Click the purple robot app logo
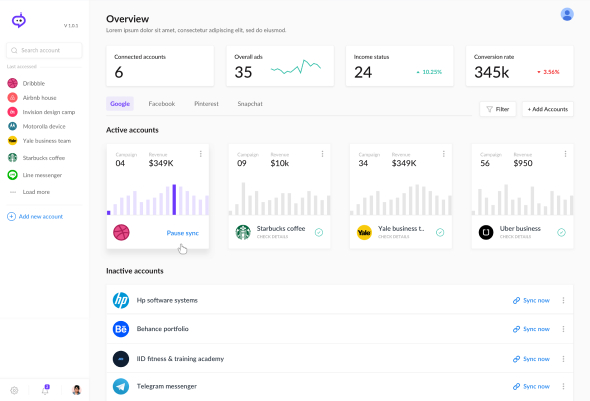590x401 pixels. point(19,20)
